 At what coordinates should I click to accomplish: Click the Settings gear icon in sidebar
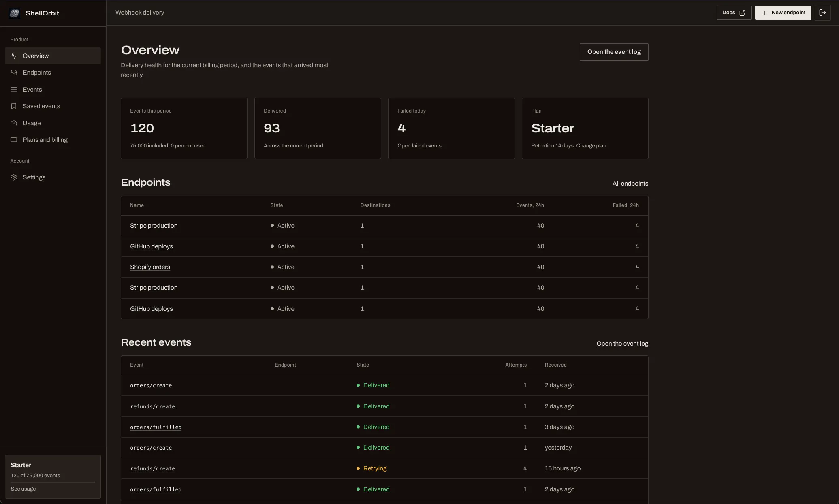point(14,177)
